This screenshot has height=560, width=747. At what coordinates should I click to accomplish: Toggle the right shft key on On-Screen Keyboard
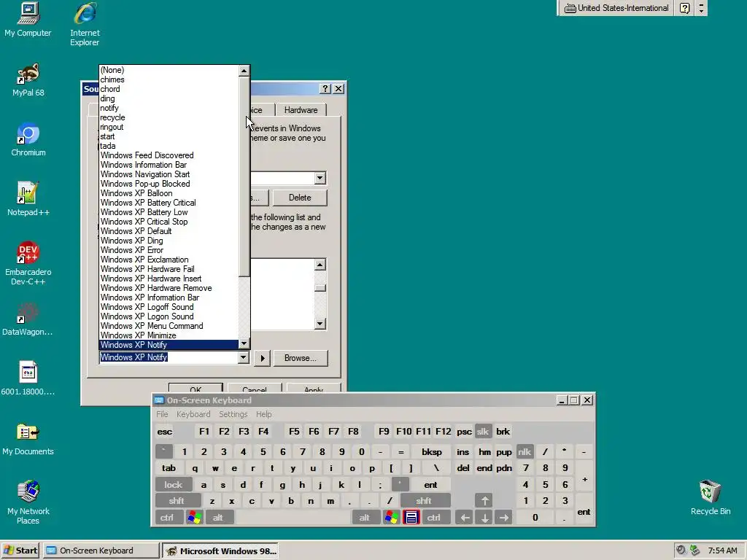(424, 500)
